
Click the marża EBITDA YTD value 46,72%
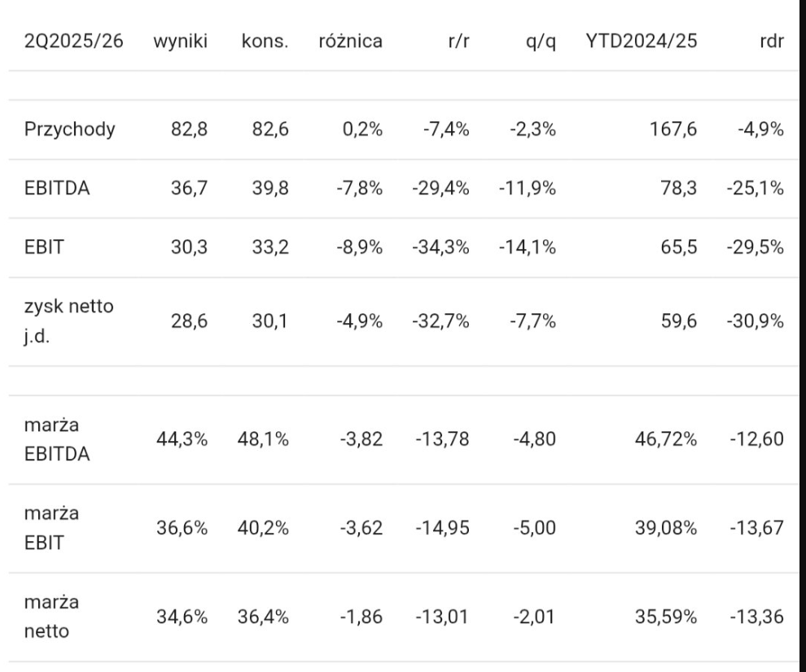click(x=667, y=439)
